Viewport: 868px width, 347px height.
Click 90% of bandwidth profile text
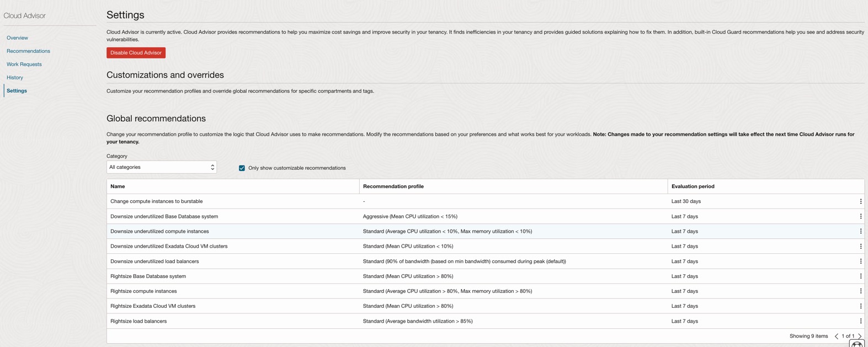click(x=464, y=261)
